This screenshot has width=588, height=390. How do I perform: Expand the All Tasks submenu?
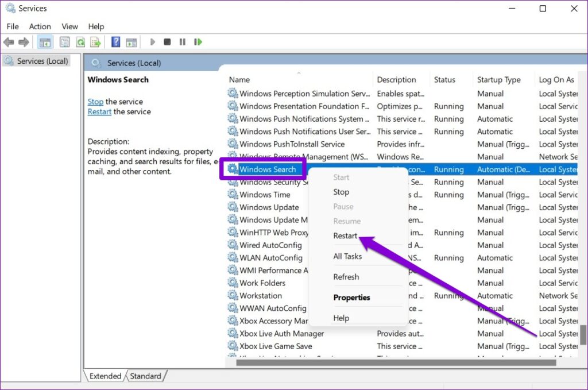click(x=348, y=256)
